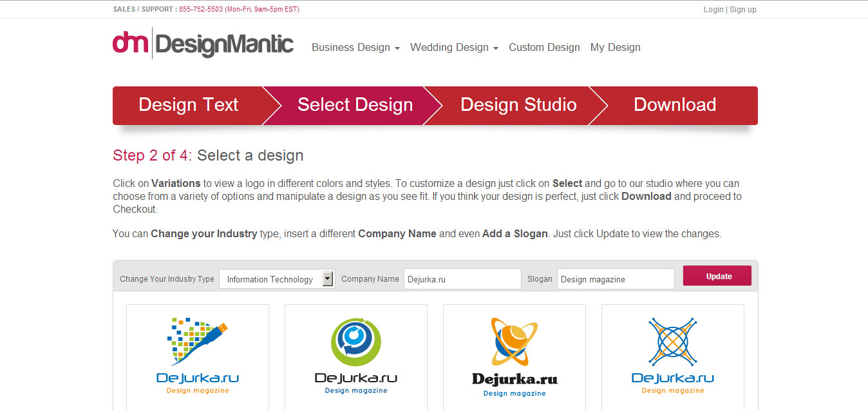The height and width of the screenshot is (410, 868).
Task: Select the orange globe orbit logo design
Action: click(x=514, y=356)
